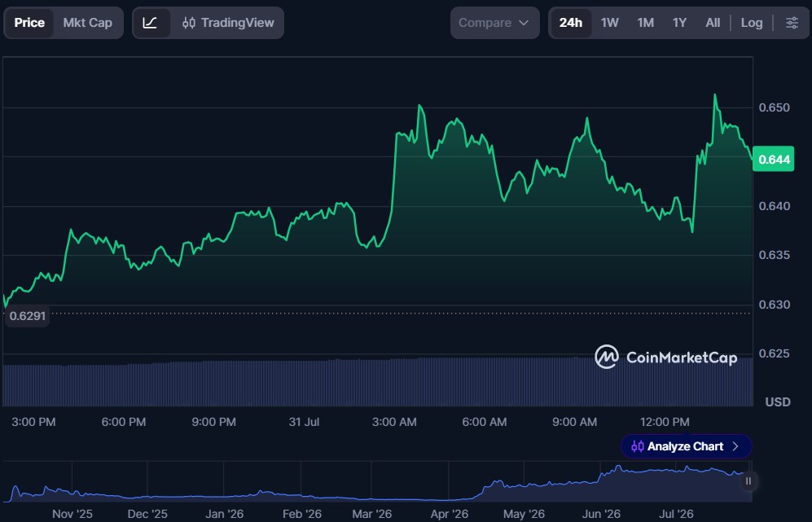Screen dimensions: 812x522
Task: Expand the Compare dropdown
Action: point(494,23)
